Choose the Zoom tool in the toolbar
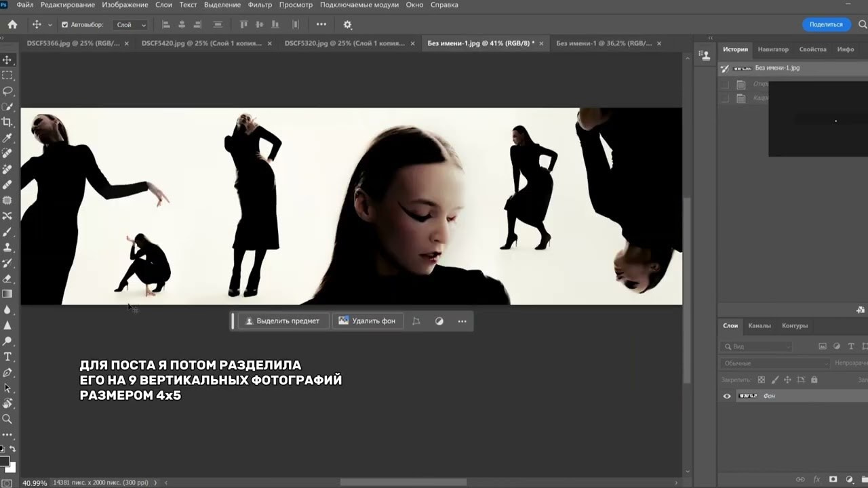Image resolution: width=868 pixels, height=488 pixels. point(7,419)
